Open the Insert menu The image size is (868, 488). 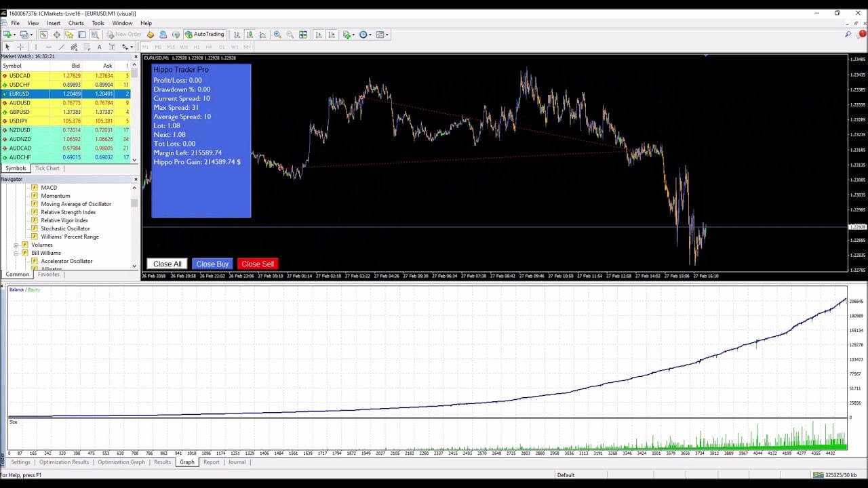click(54, 23)
